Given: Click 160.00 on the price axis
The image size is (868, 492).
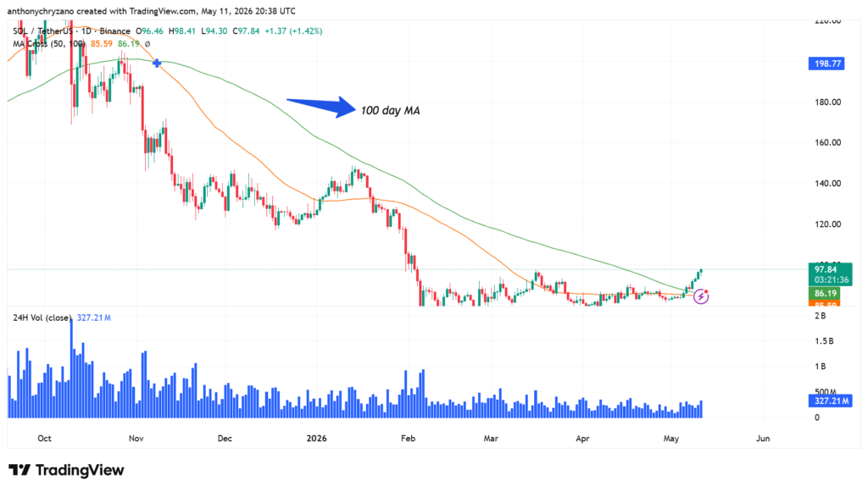Looking at the screenshot, I should [x=828, y=142].
